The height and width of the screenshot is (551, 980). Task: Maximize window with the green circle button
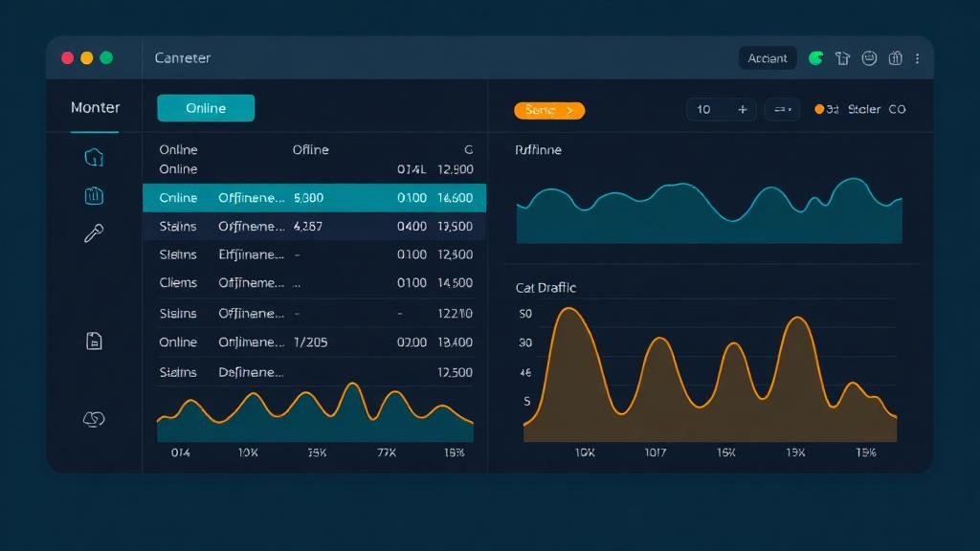coord(106,58)
